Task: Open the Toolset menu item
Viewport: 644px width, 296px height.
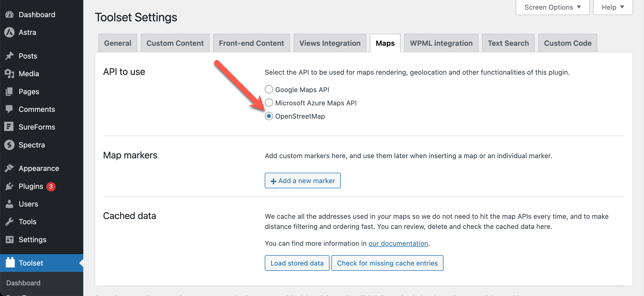Action: tap(42, 263)
